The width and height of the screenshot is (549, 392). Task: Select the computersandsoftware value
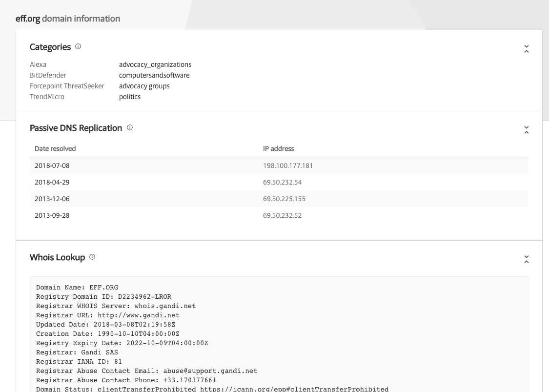click(x=154, y=75)
